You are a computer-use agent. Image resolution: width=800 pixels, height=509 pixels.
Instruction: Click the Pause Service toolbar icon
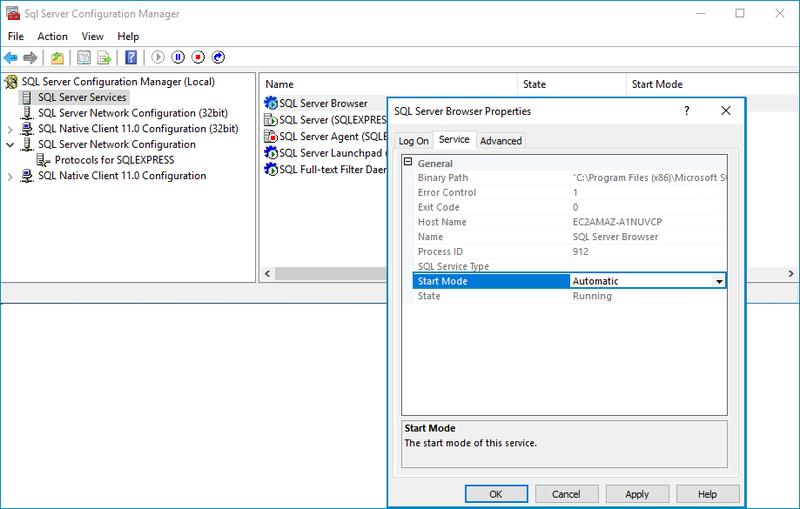pos(178,58)
